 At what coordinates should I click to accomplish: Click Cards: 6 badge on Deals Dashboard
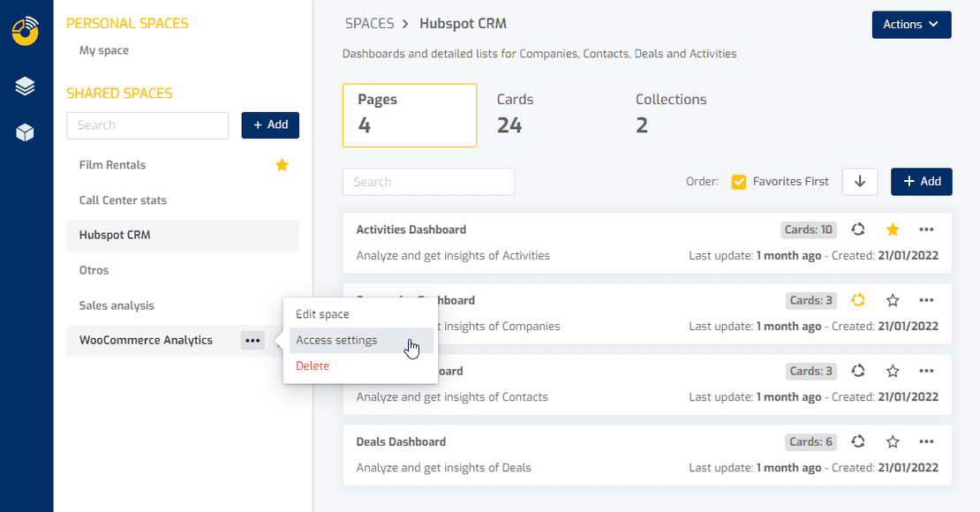[x=810, y=441]
